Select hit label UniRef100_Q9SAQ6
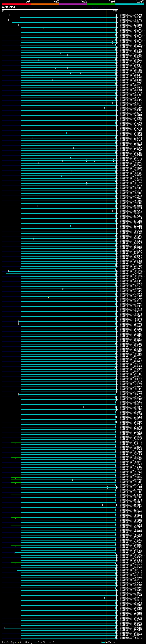This screenshot has height=644, width=146. click(131, 50)
